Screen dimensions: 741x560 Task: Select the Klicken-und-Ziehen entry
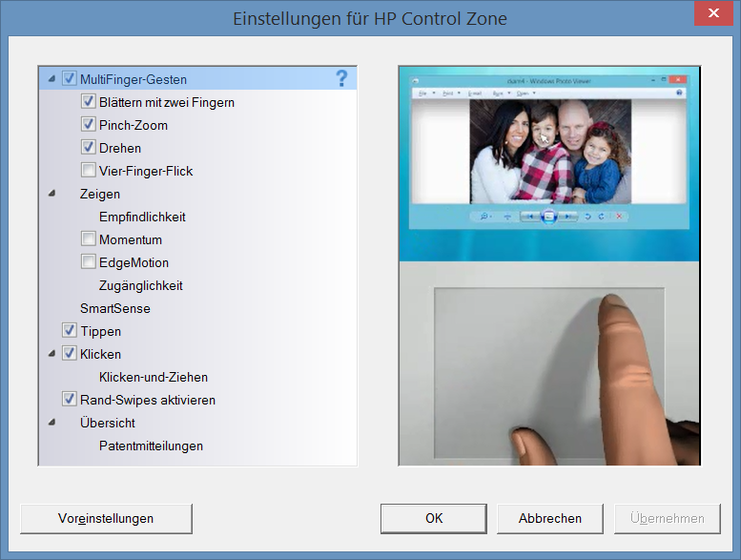(x=154, y=377)
